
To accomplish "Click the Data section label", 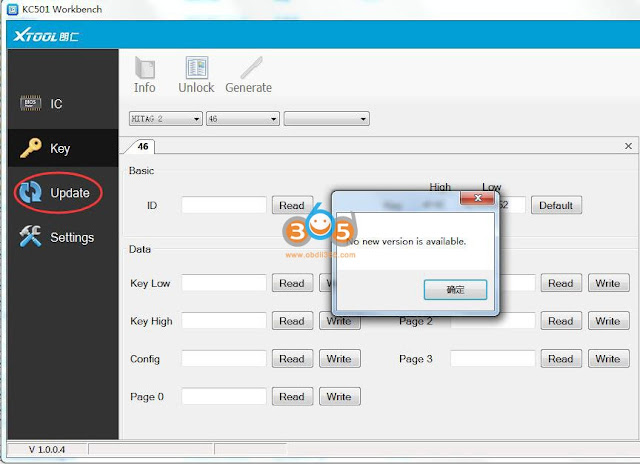I will click(140, 249).
